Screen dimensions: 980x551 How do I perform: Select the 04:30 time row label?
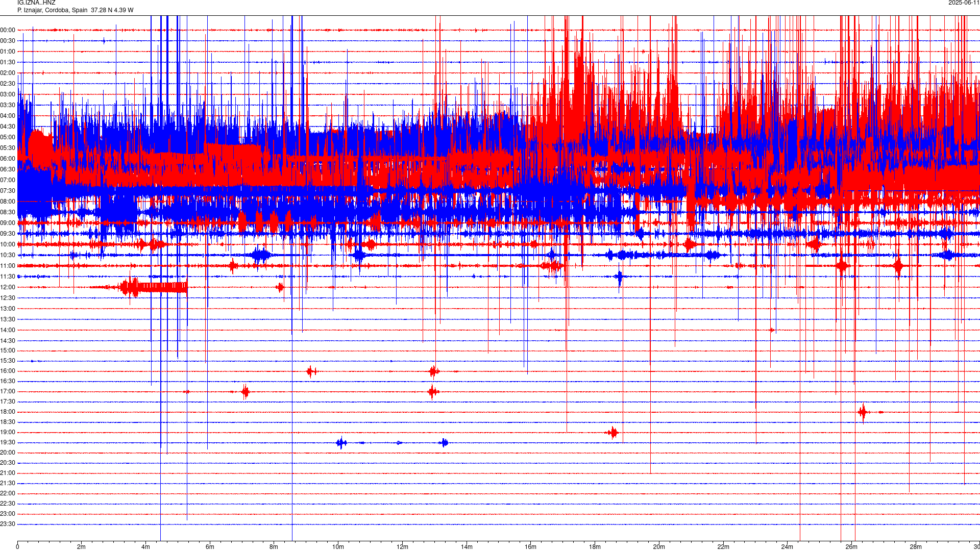pos(8,127)
